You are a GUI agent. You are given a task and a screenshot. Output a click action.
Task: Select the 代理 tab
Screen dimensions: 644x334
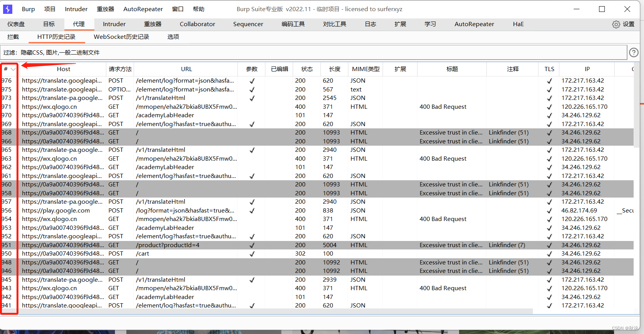[79, 24]
